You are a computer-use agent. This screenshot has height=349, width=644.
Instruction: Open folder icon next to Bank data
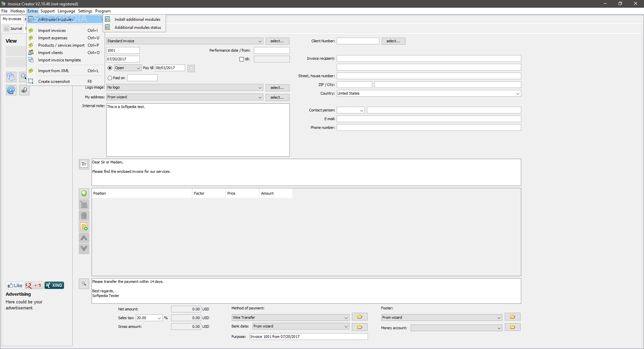coord(360,327)
